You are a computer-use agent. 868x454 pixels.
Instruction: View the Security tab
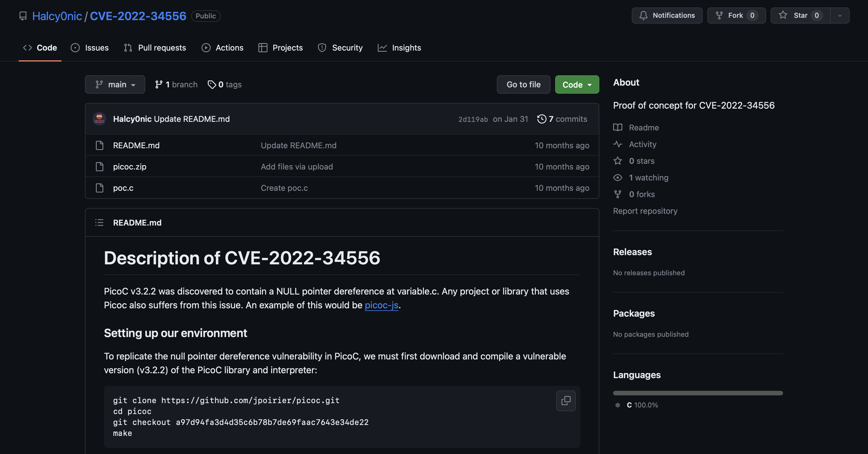(x=340, y=48)
